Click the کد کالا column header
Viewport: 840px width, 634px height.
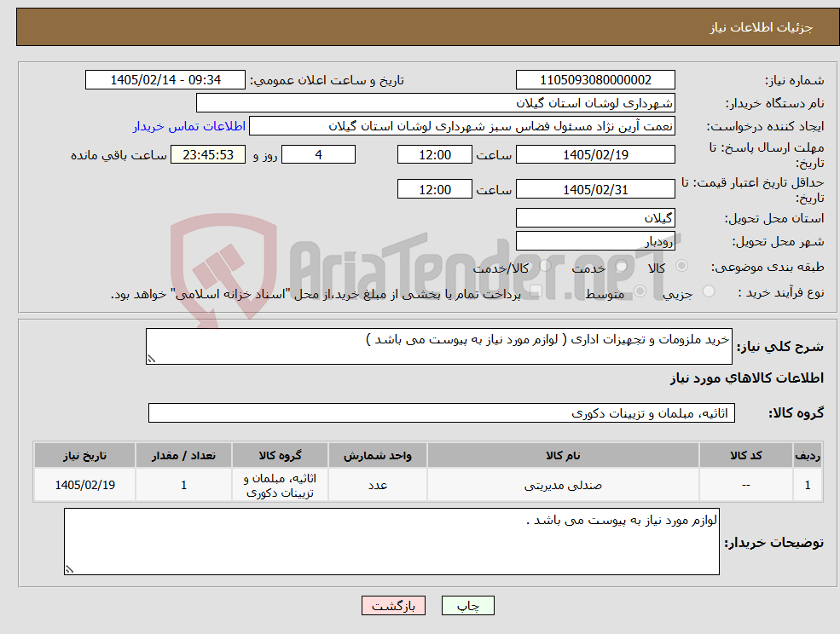tap(745, 456)
